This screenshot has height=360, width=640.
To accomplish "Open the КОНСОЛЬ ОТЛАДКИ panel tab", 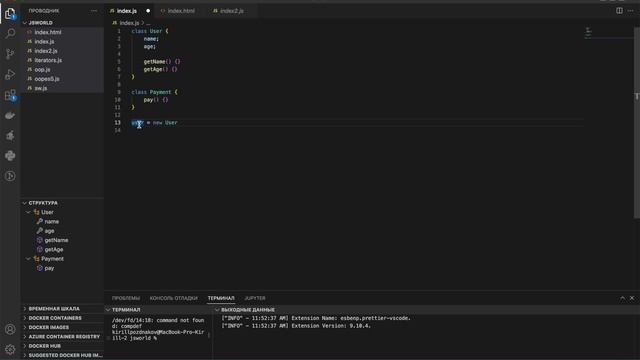I will point(173,298).
